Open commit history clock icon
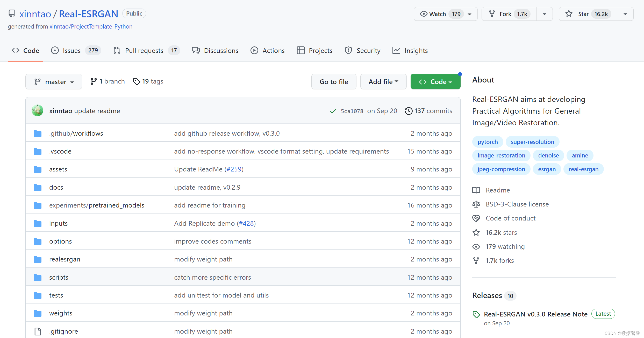The width and height of the screenshot is (644, 338). coord(409,111)
